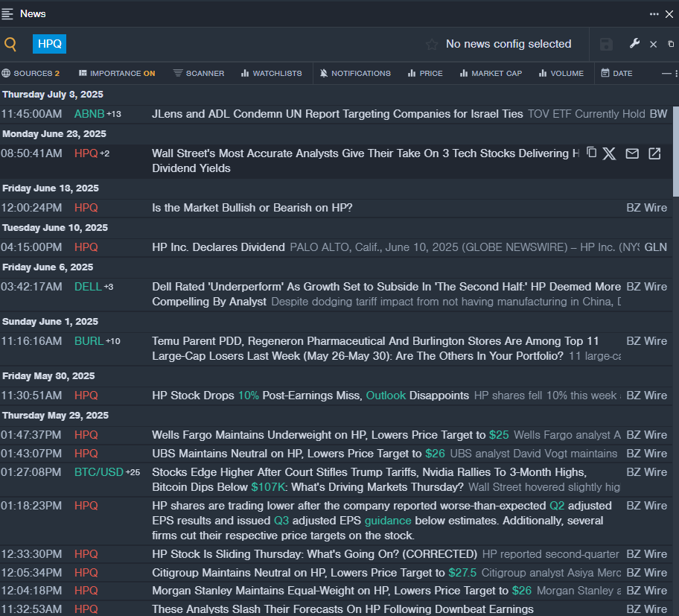Open the Date filter
The image size is (679, 616).
617,73
